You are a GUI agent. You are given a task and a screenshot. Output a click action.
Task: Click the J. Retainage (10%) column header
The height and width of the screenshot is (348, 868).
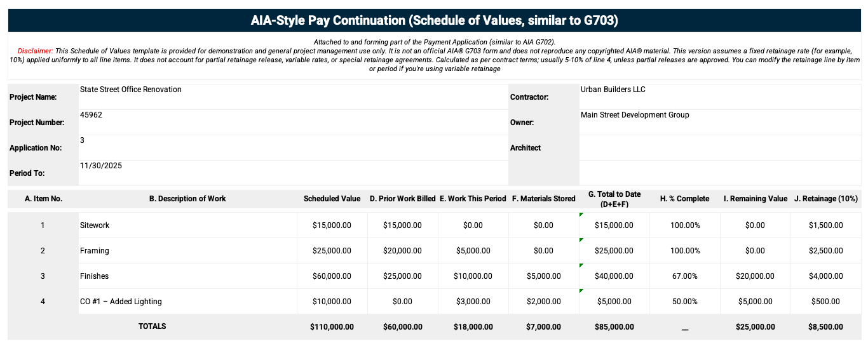[825, 199]
